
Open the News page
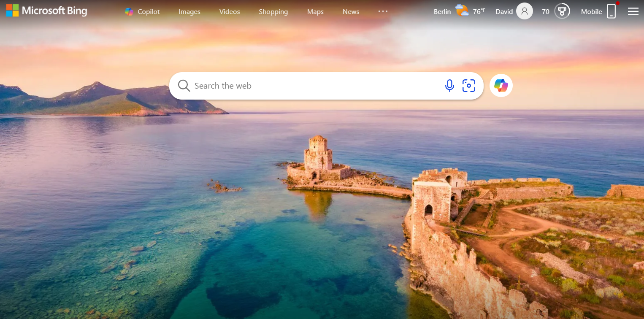[351, 12]
